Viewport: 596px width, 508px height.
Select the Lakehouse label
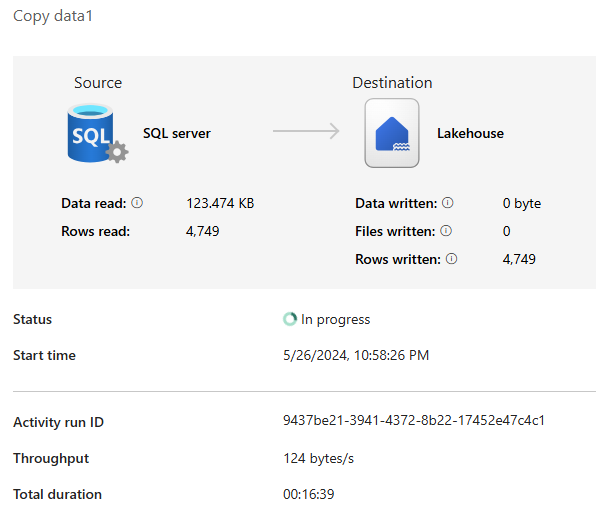tap(470, 133)
